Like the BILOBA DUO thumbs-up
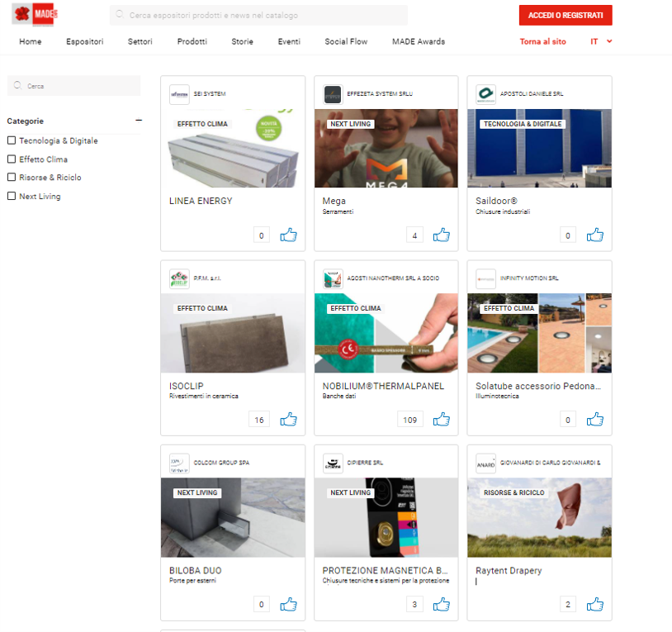 pyautogui.click(x=288, y=605)
